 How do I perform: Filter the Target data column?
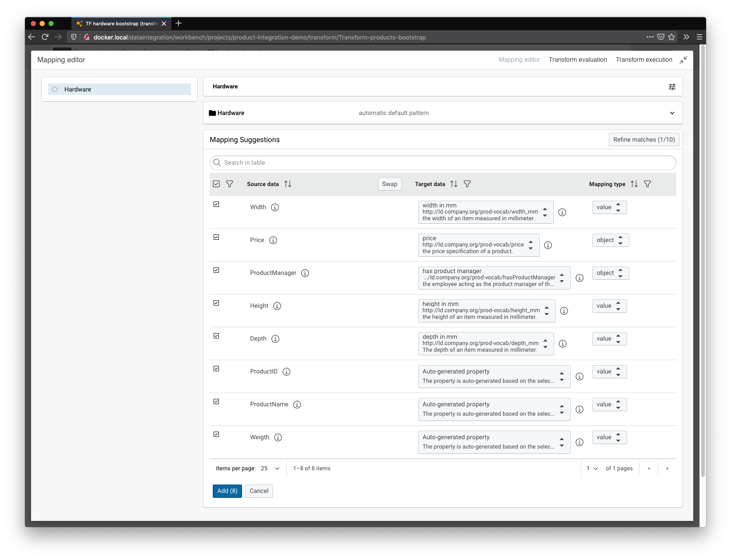[x=467, y=184]
